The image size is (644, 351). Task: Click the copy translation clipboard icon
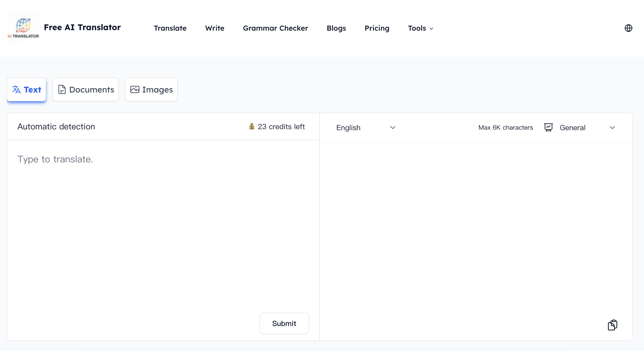coord(612,325)
